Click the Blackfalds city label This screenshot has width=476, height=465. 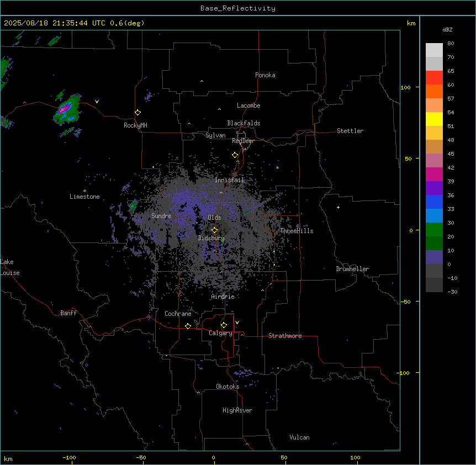pos(244,123)
